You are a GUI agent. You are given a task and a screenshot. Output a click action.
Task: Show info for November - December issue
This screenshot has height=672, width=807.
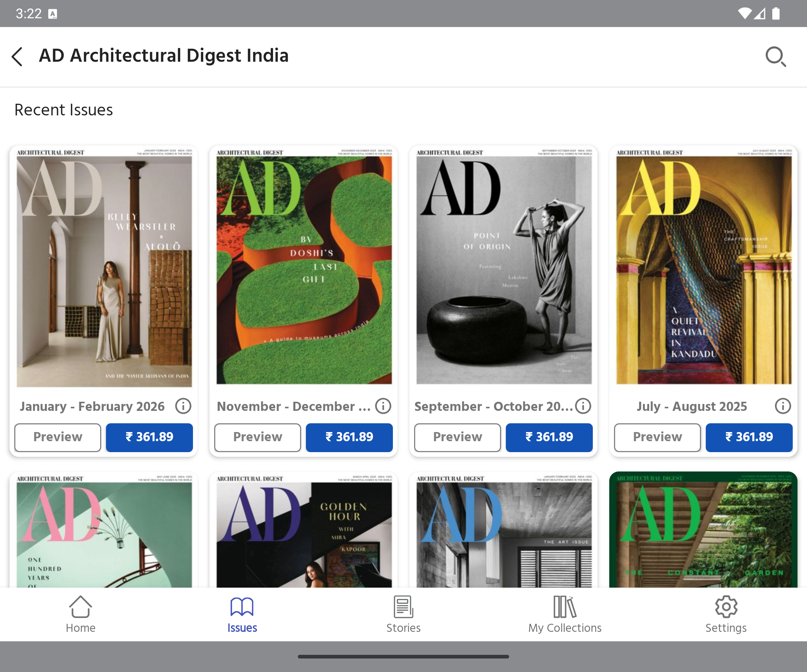(x=383, y=406)
